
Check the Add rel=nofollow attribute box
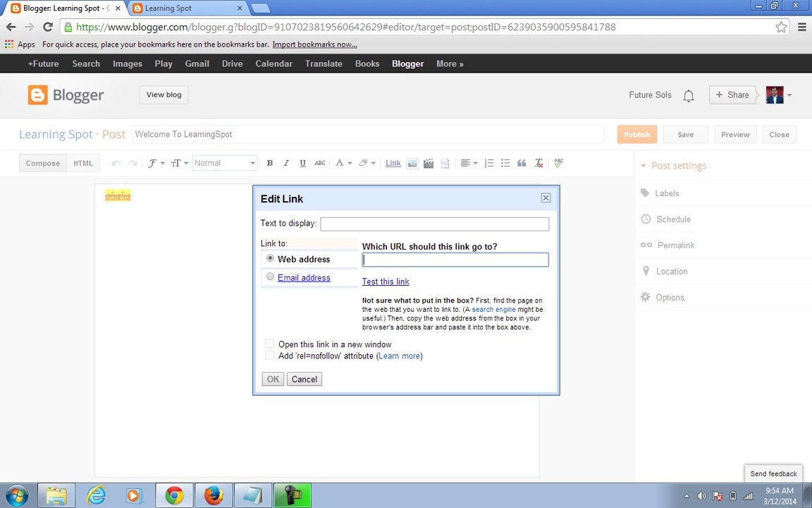pos(269,355)
